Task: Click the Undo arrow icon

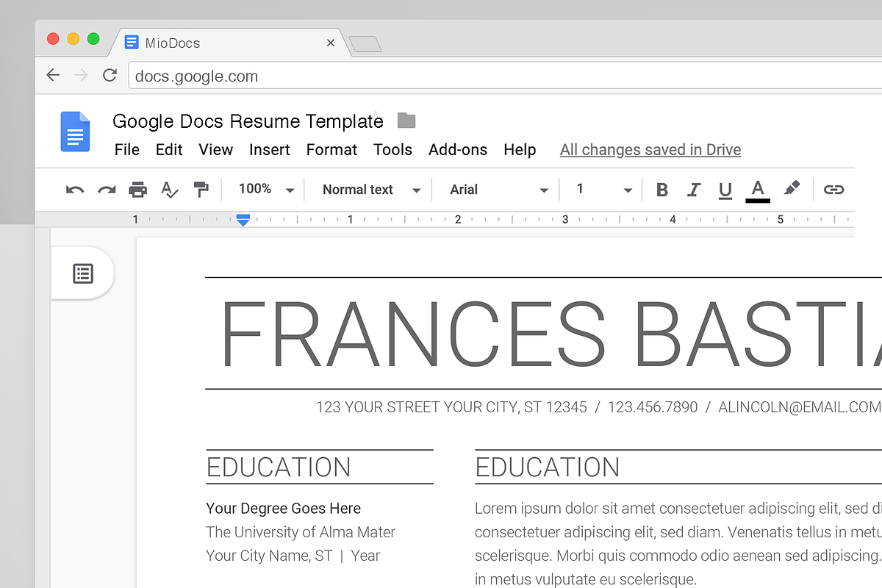Action: (x=74, y=190)
